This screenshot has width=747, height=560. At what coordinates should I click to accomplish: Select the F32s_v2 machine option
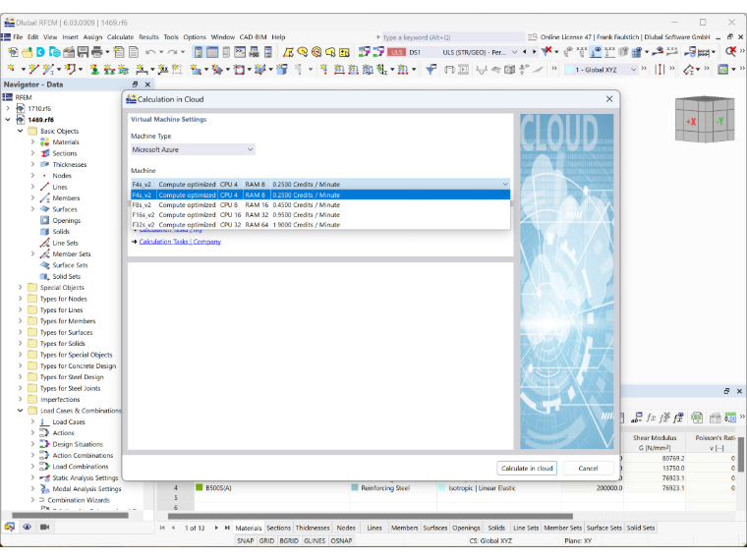[320, 225]
